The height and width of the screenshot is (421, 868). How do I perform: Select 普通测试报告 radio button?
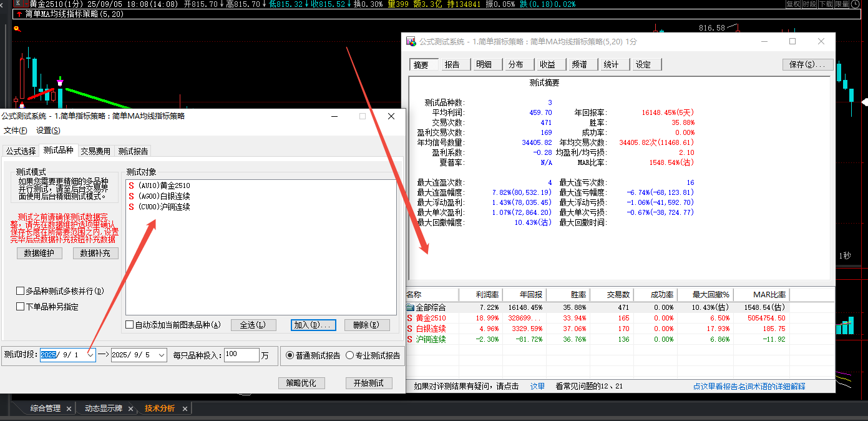tap(290, 355)
